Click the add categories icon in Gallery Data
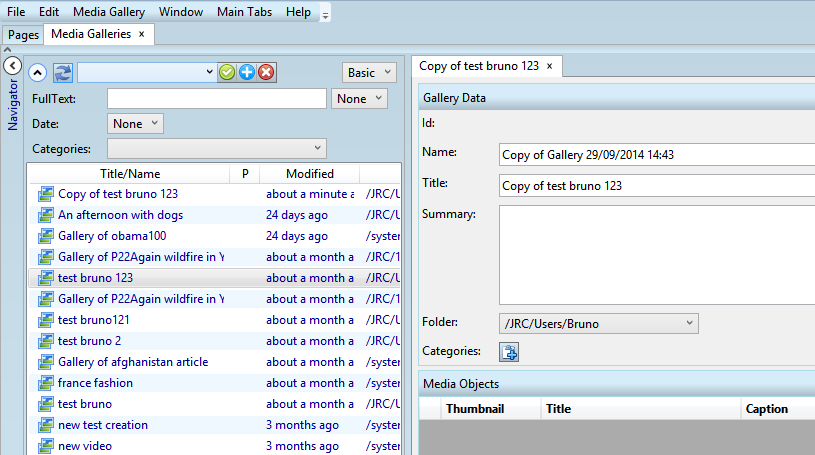Screen dimensions: 815x455 509,352
